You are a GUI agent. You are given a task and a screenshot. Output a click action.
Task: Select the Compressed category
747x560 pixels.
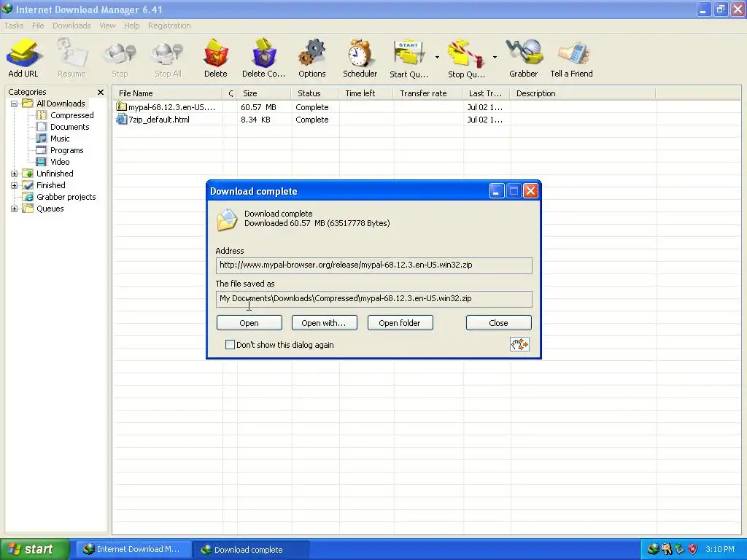coord(72,115)
